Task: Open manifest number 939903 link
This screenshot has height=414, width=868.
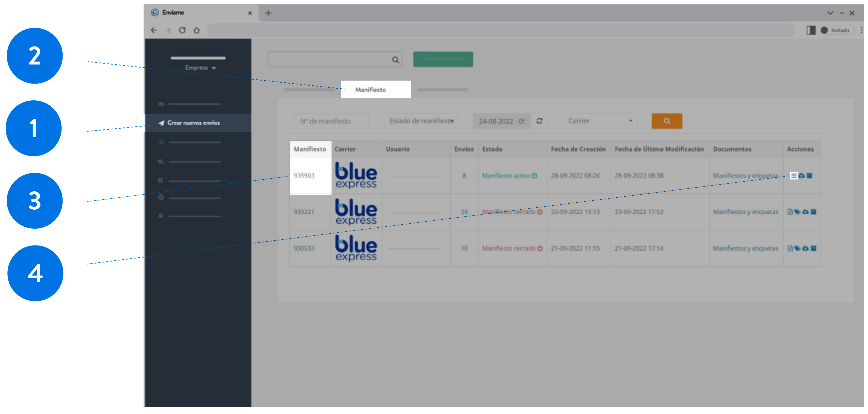Action: pos(303,176)
